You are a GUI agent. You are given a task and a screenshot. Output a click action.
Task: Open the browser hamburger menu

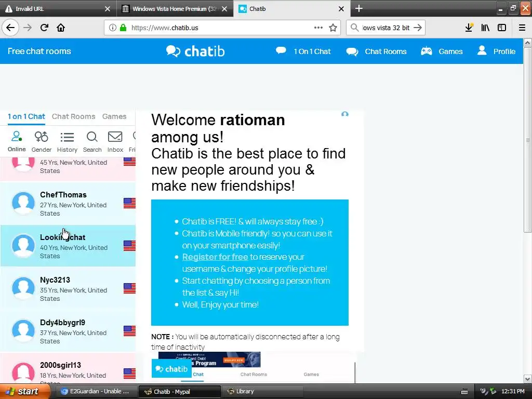coord(522,28)
